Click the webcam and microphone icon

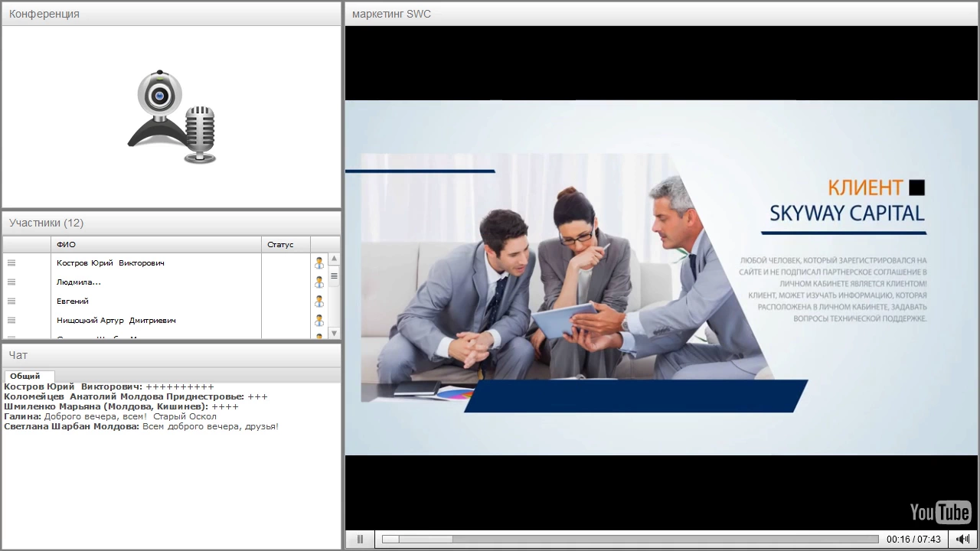(172, 117)
